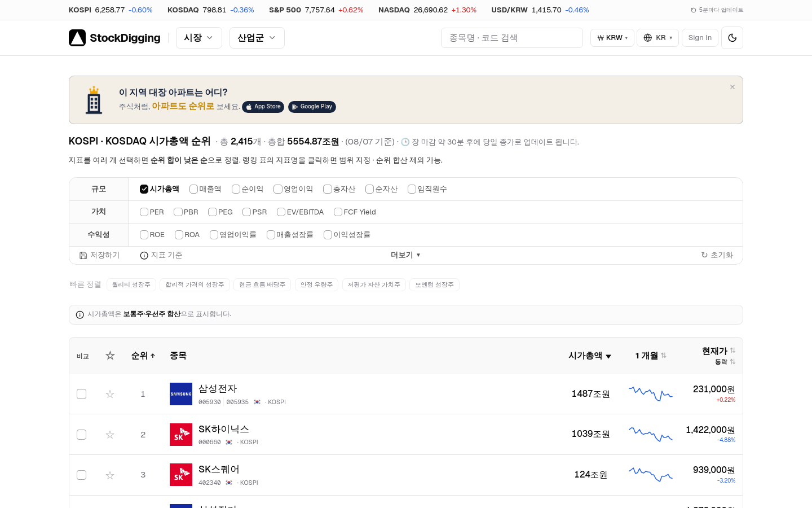
Task: Click the Sign In button
Action: [x=700, y=38]
